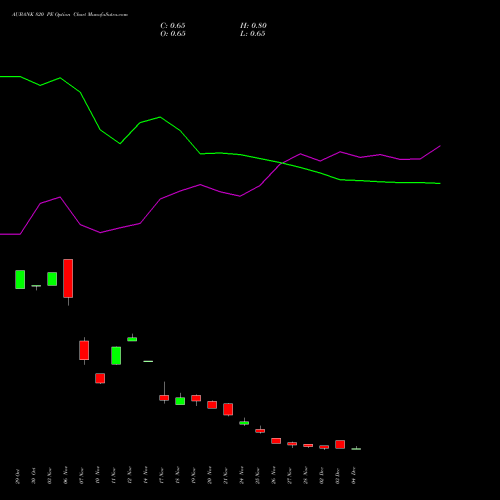Click the 25 Nov date label
Viewport: 500px width, 500px height.
(x=258, y=476)
